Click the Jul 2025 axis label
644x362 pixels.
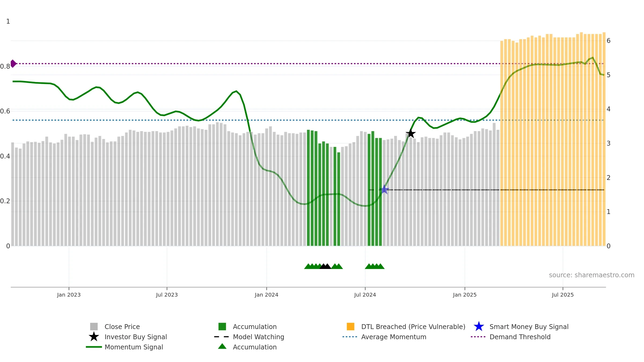[563, 295]
